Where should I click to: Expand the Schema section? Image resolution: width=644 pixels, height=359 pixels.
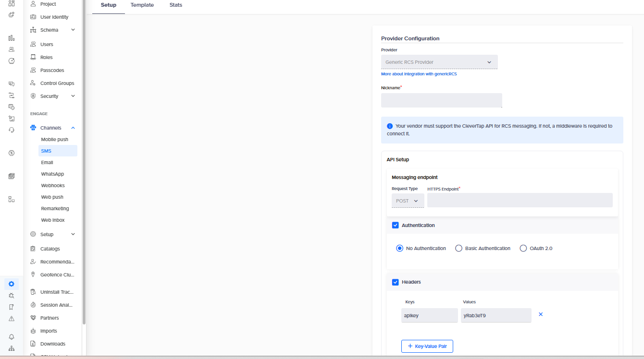pos(73,30)
